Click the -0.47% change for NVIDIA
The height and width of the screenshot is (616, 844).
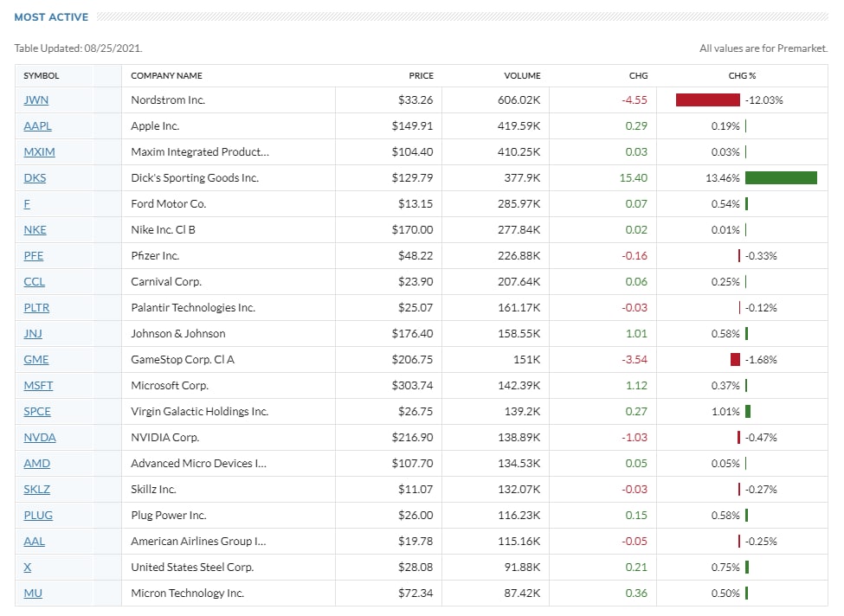click(x=761, y=438)
